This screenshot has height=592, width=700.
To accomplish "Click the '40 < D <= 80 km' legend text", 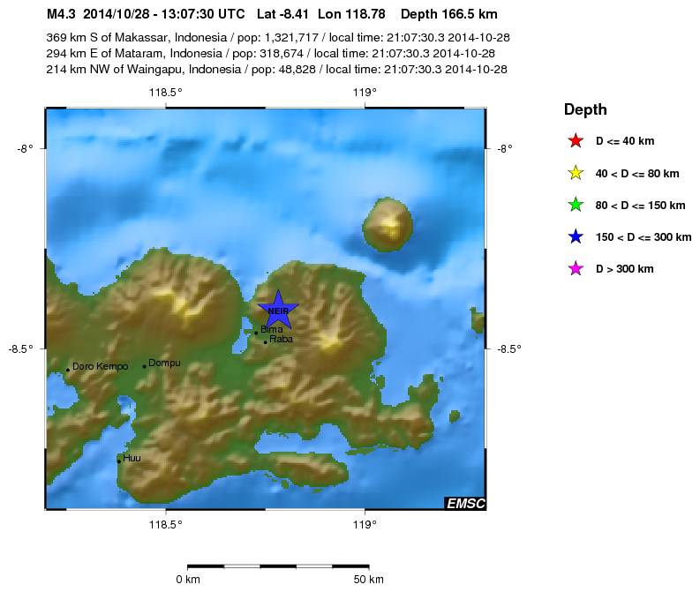I will coord(637,174).
